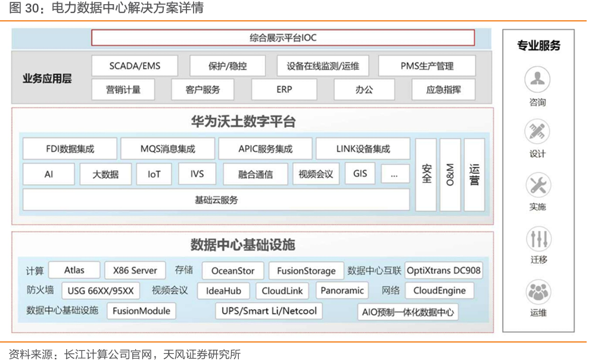Select the PMS生产管理 box
The width and height of the screenshot is (592, 364).
point(426,66)
